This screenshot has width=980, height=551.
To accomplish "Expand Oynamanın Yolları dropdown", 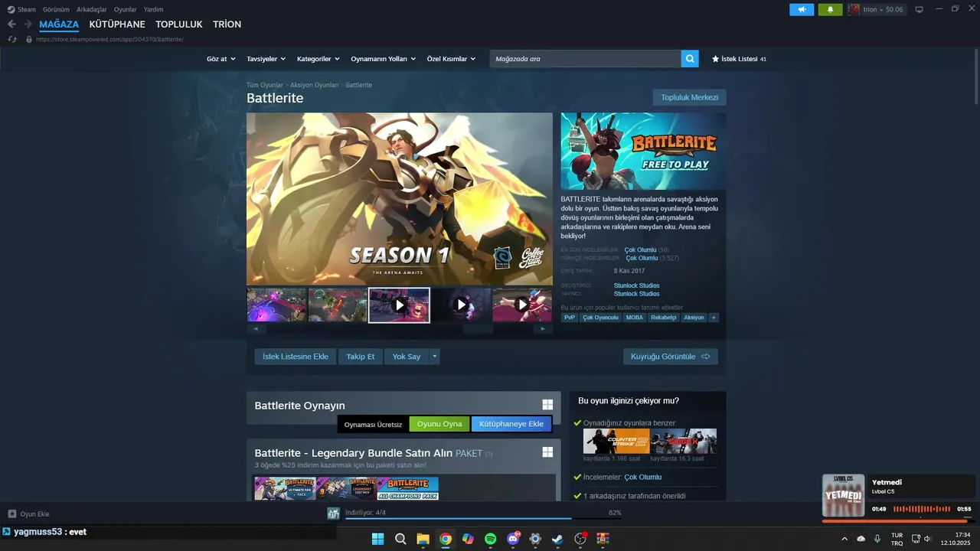I will (x=383, y=59).
